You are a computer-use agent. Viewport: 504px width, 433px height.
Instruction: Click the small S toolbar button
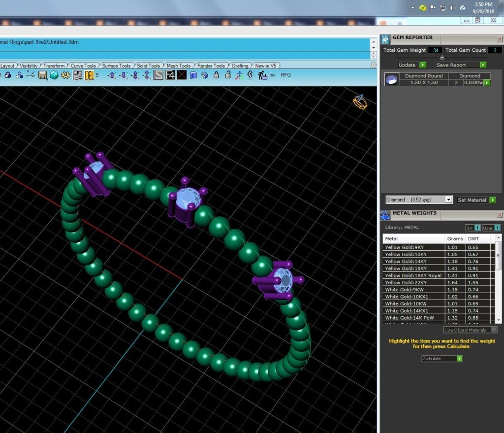[97, 75]
